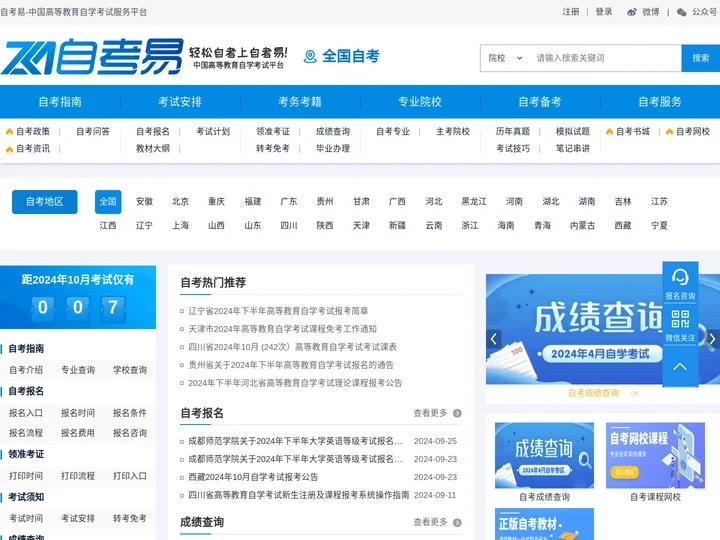Image resolution: width=720 pixels, height=540 pixels.
Task: Open 天津市2024年 课程免考工作通知 article
Action: point(282,329)
